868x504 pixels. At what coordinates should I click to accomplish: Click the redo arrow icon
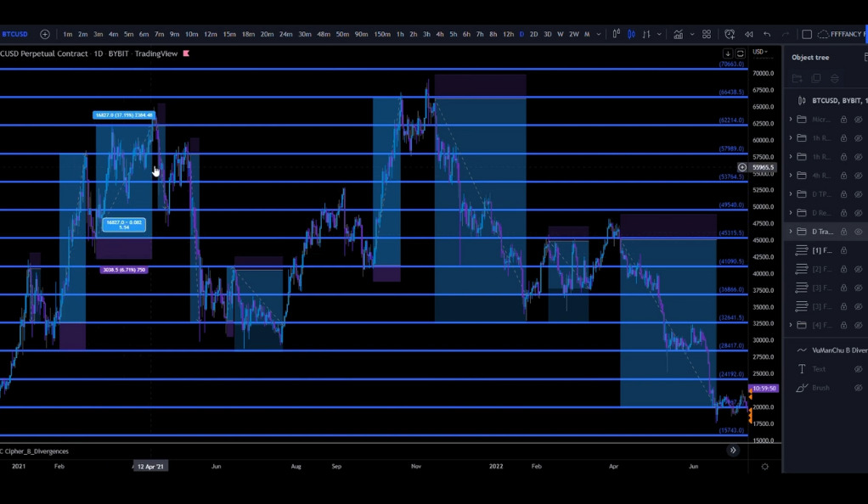point(785,34)
